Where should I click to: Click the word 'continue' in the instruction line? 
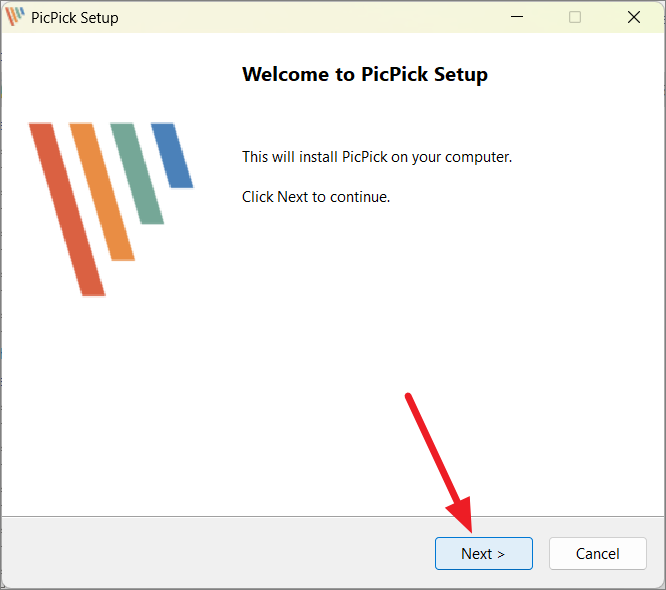coord(358,197)
